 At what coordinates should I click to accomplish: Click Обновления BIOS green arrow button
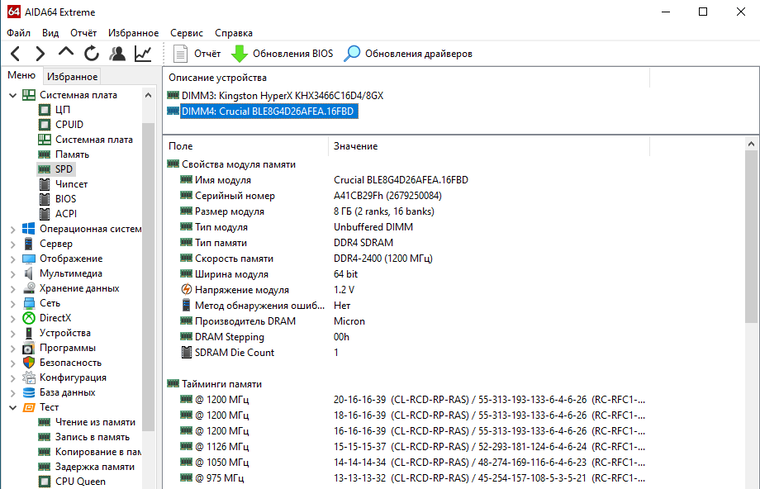click(282, 53)
